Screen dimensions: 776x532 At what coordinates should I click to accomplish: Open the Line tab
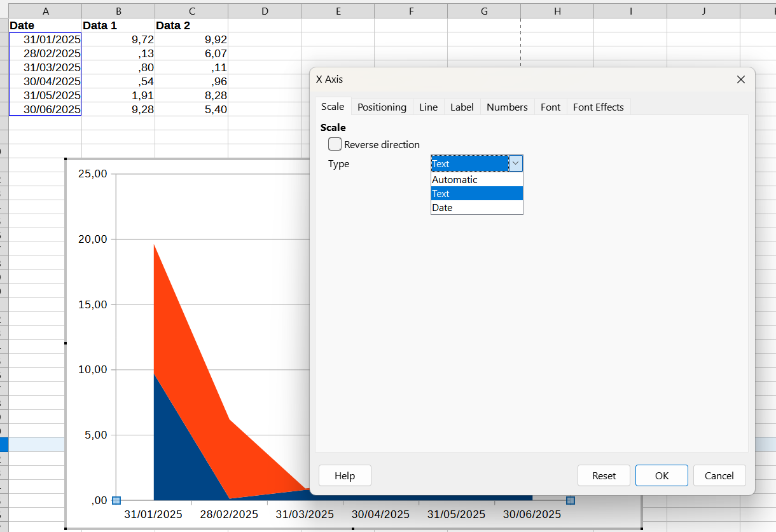point(428,107)
